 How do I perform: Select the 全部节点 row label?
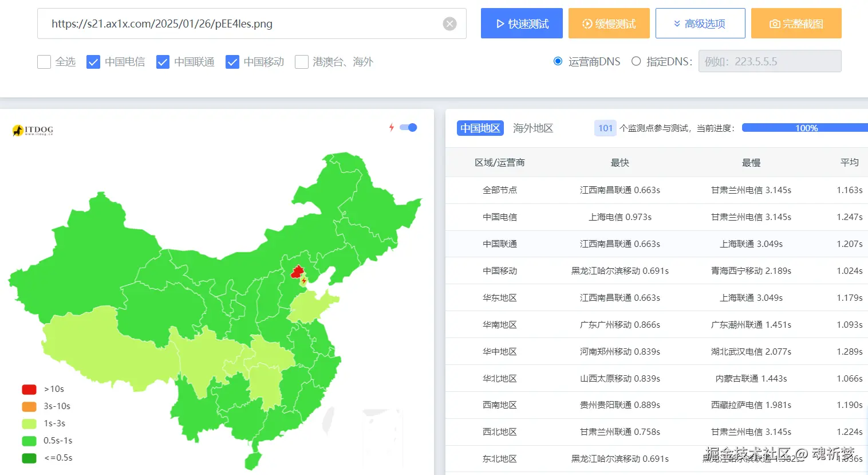point(500,190)
